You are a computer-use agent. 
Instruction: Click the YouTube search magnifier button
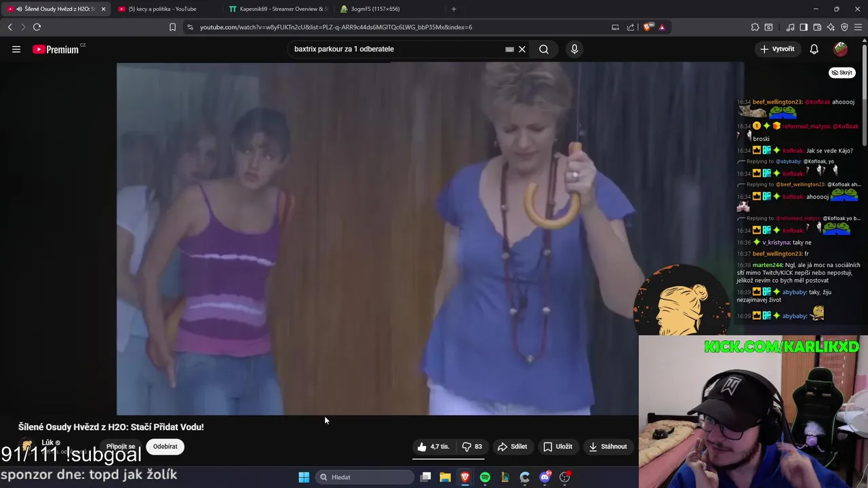point(544,49)
